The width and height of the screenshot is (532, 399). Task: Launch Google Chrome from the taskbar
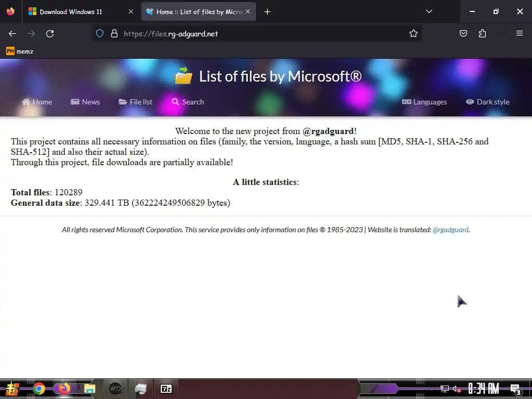coord(38,389)
